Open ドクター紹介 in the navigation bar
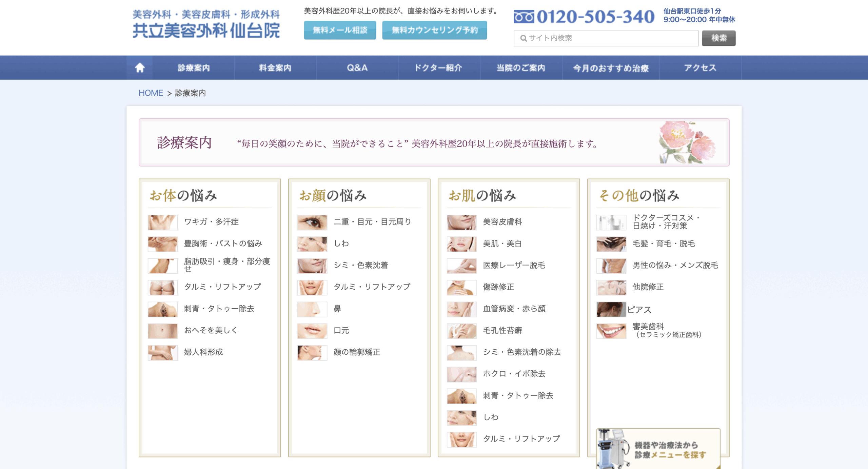 439,68
